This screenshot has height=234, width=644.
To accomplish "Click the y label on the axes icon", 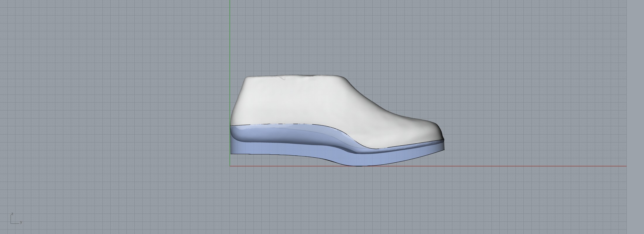I will [21, 222].
